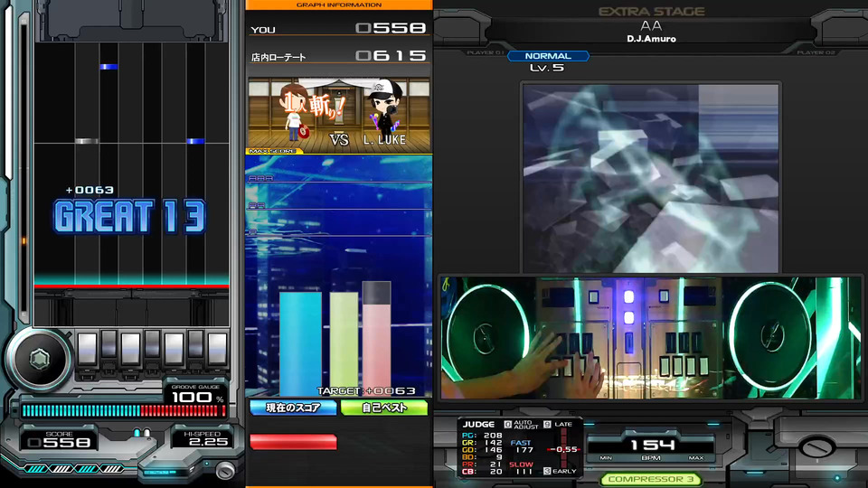Click the cyan indicator light beside the score
Image resolution: width=868 pixels, height=488 pixels.
pyautogui.click(x=137, y=433)
